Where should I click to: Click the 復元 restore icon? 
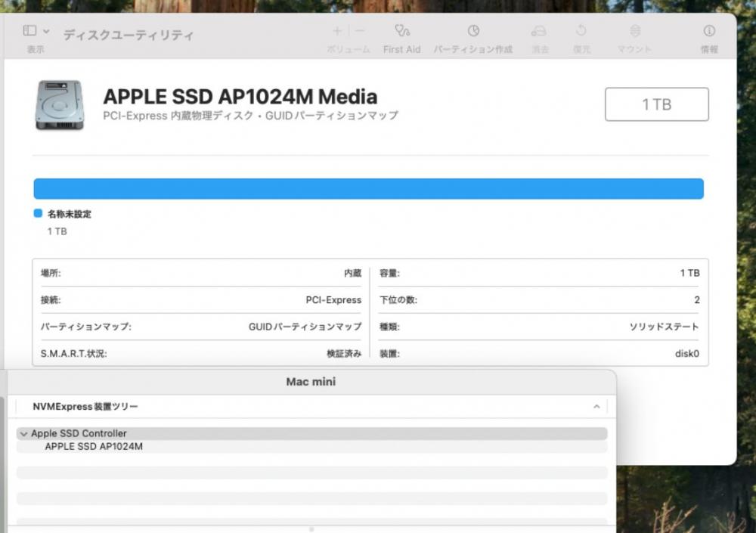tap(581, 31)
